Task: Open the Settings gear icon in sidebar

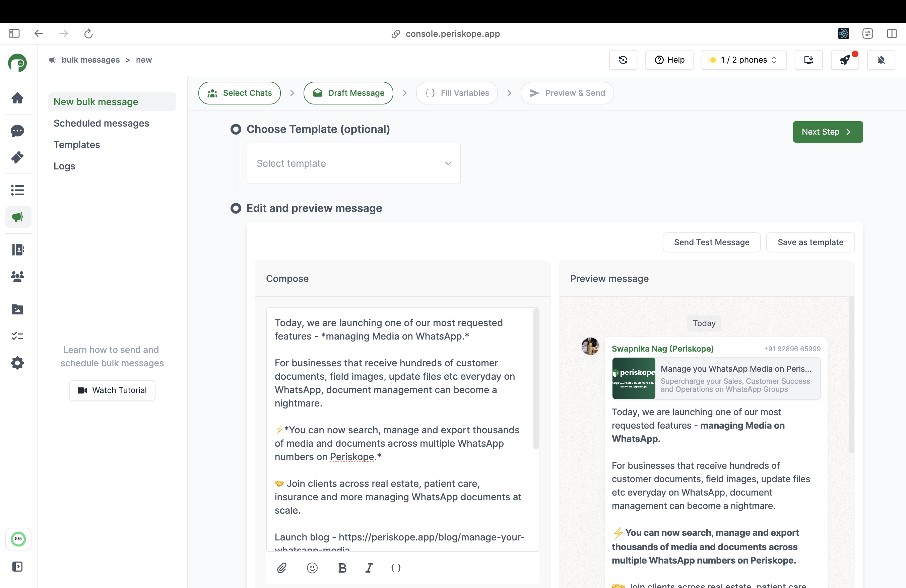Action: [17, 363]
